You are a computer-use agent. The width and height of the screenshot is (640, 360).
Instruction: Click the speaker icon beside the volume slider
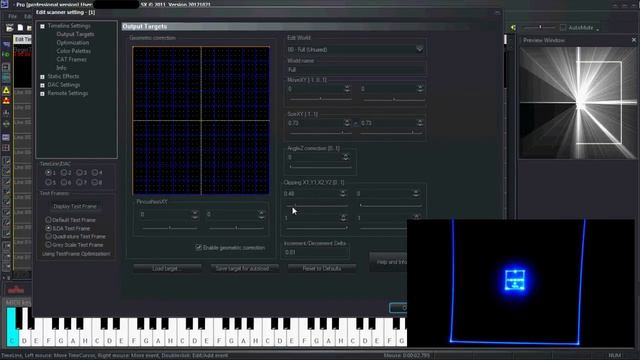pos(513,28)
